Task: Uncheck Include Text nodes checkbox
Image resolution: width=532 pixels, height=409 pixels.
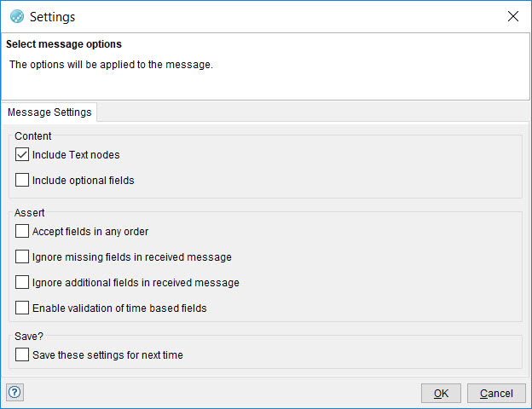Action: pyautogui.click(x=22, y=155)
